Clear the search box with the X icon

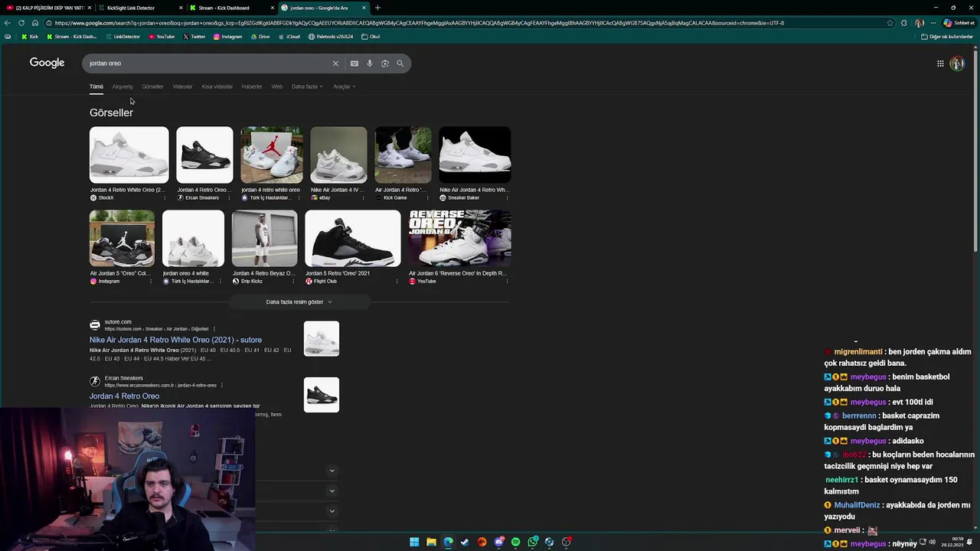(x=335, y=64)
